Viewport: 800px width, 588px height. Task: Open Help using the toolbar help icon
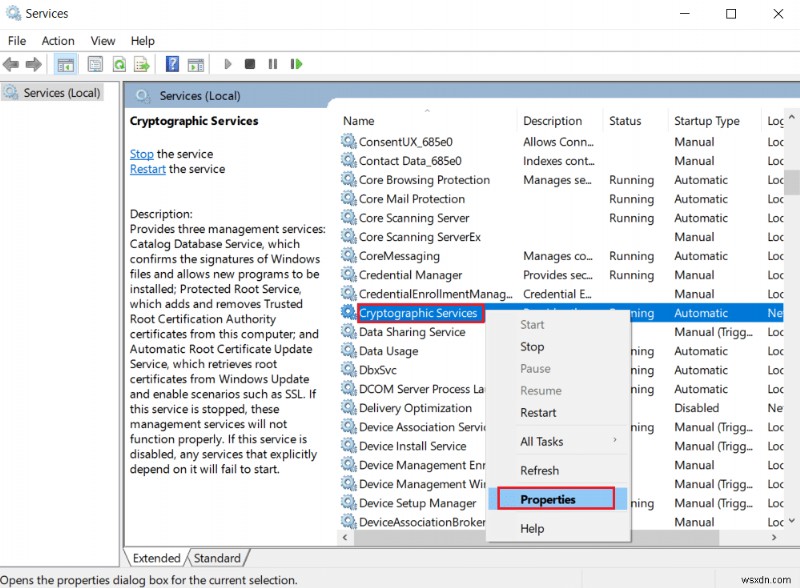170,63
